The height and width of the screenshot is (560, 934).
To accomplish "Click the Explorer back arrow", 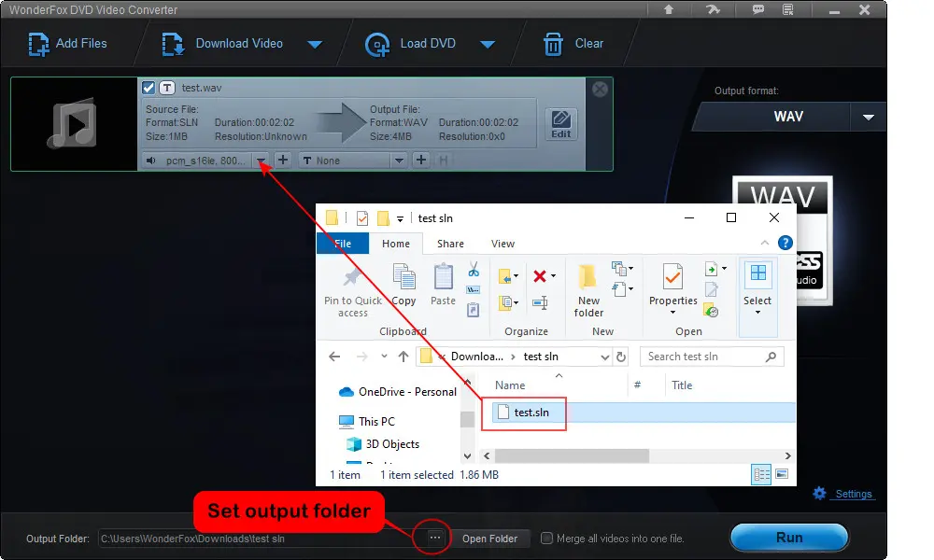I will click(334, 357).
